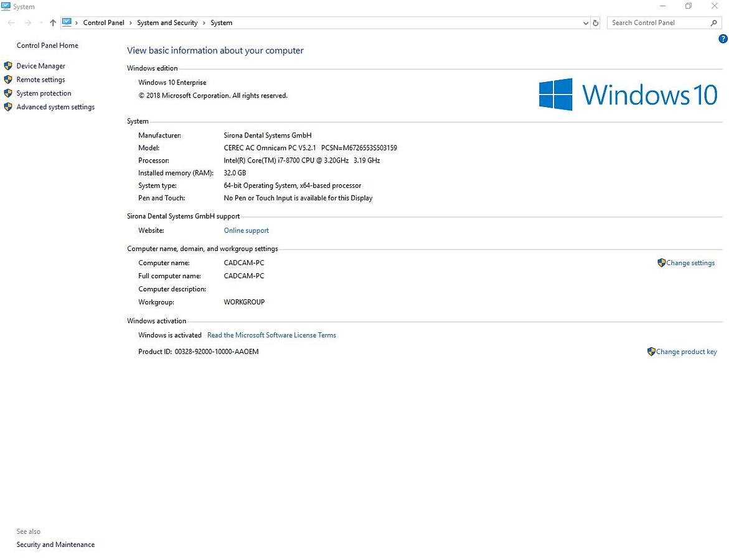This screenshot has width=729, height=560.
Task: Open Device Manager link
Action: (x=41, y=66)
